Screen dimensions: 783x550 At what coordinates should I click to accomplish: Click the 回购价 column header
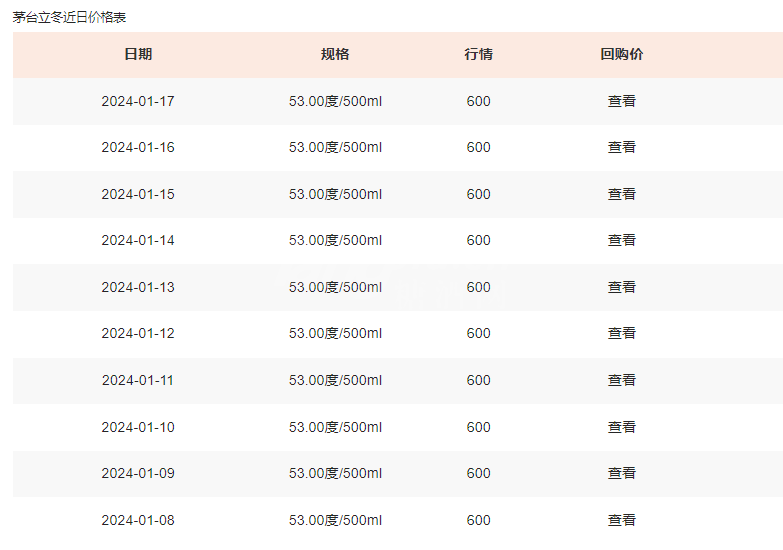[621, 54]
